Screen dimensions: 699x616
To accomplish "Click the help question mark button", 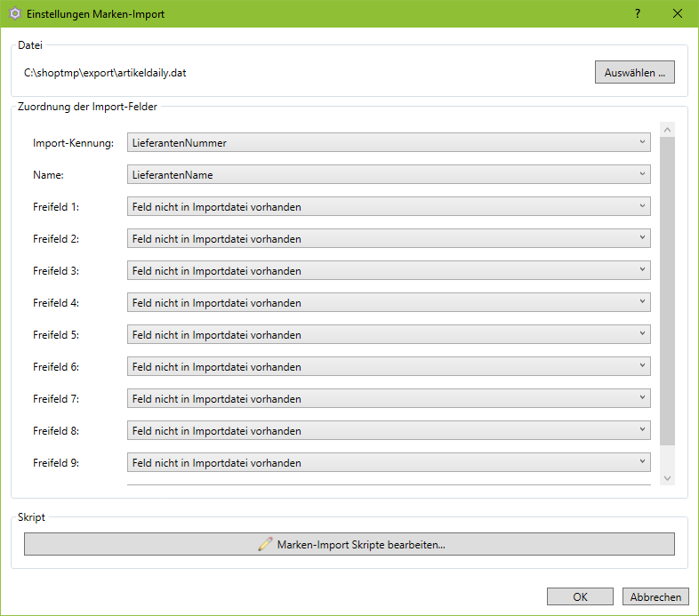I will pyautogui.click(x=638, y=14).
